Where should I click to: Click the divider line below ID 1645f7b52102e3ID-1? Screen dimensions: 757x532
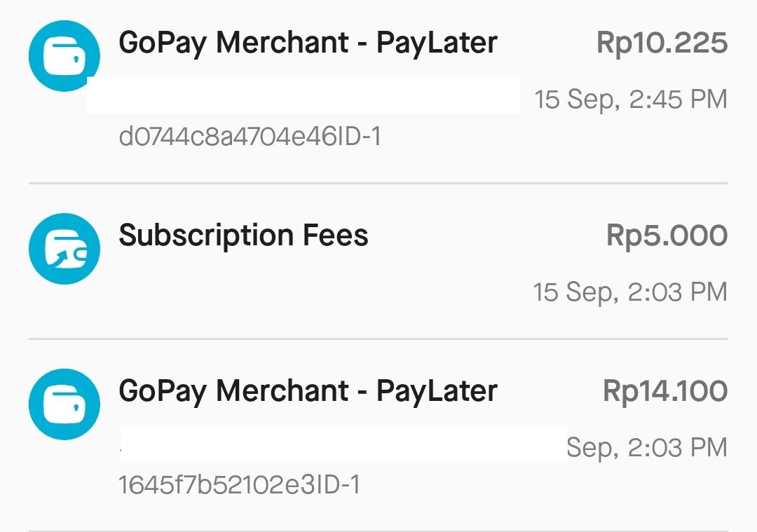tap(378, 530)
